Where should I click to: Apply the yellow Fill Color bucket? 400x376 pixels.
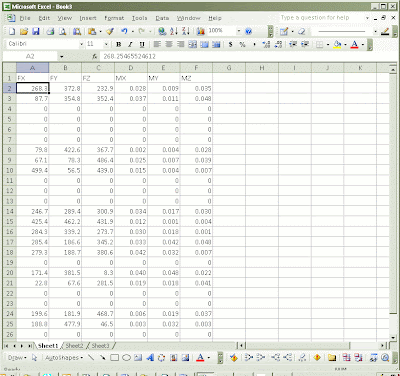pos(337,44)
